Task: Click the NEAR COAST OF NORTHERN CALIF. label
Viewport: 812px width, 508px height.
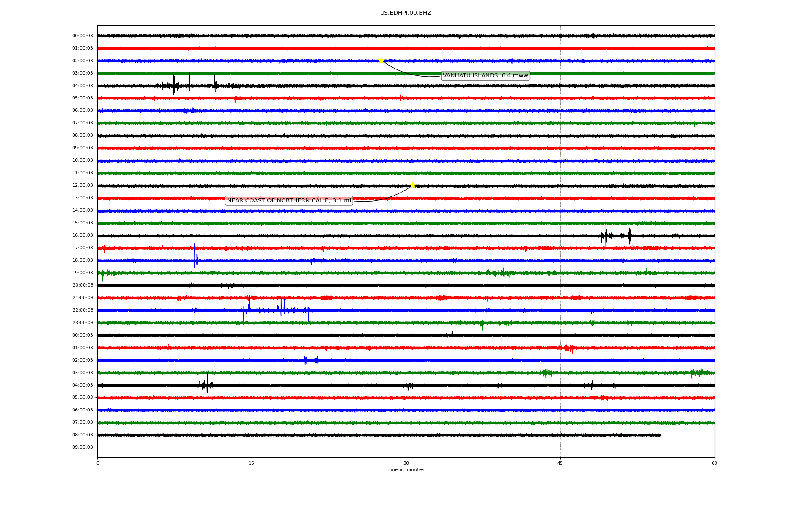Action: pyautogui.click(x=289, y=201)
